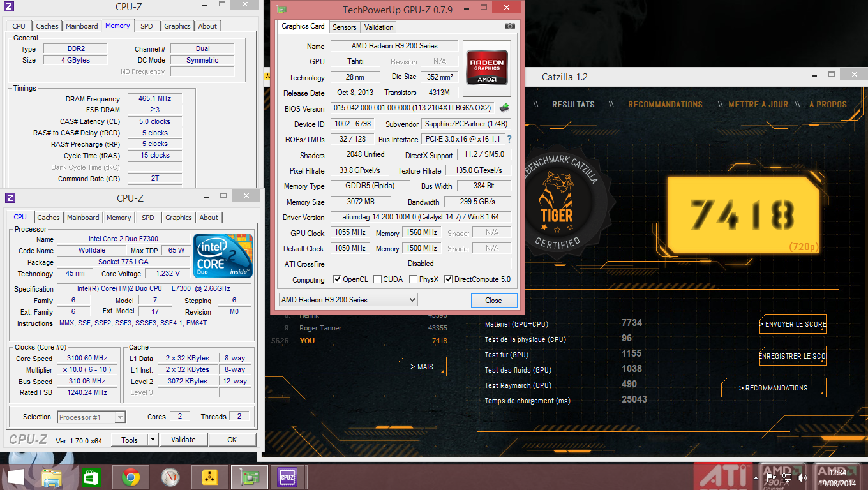The image size is (868, 490).
Task: Click the CPU-Z Tools button
Action: (x=130, y=440)
